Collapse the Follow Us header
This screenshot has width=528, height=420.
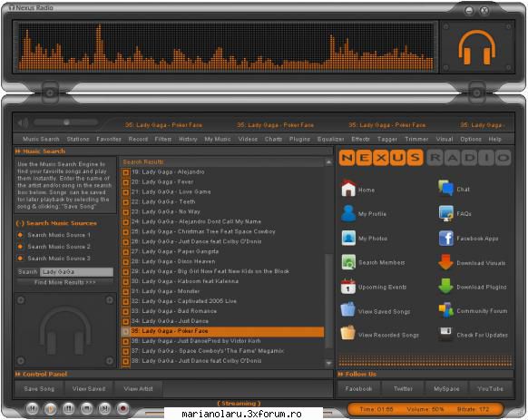tap(340, 375)
